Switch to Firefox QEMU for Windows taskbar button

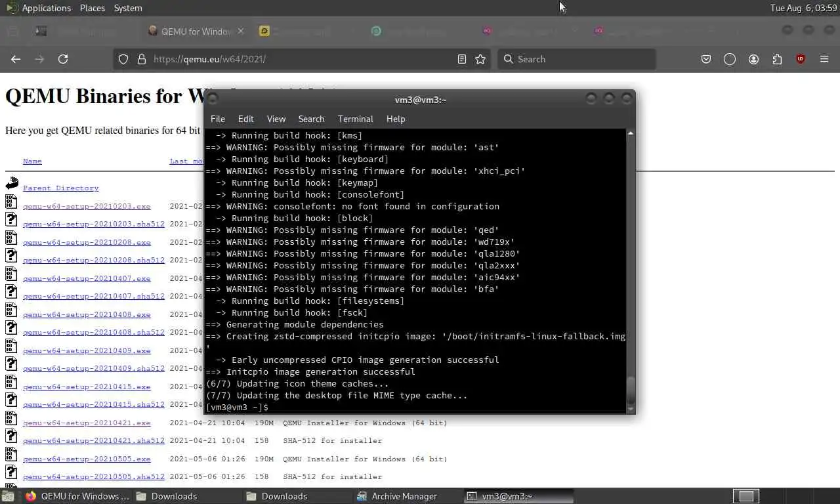[x=77, y=496]
